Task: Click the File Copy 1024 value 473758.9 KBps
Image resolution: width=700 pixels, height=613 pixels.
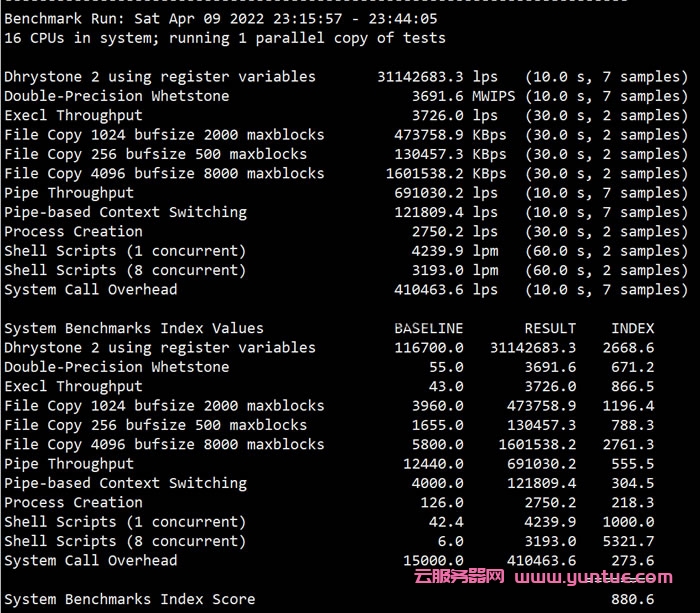Action: pos(450,135)
